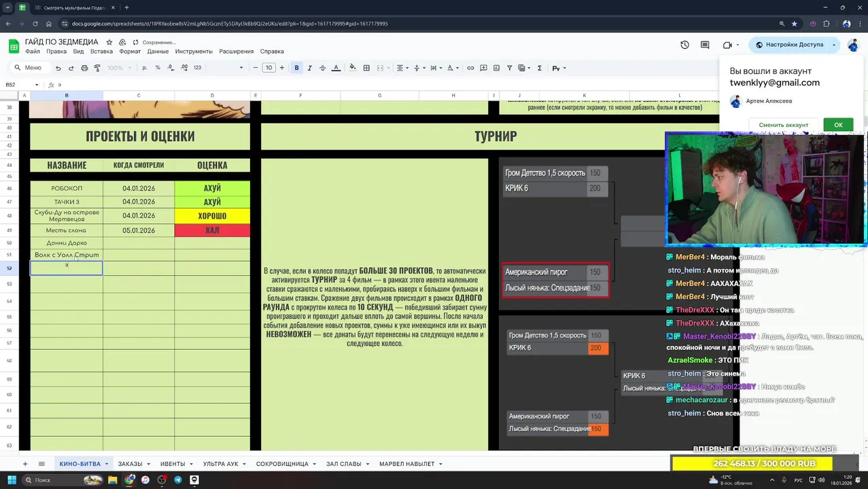Toggle italic formatting
868x489 pixels.
coord(309,68)
